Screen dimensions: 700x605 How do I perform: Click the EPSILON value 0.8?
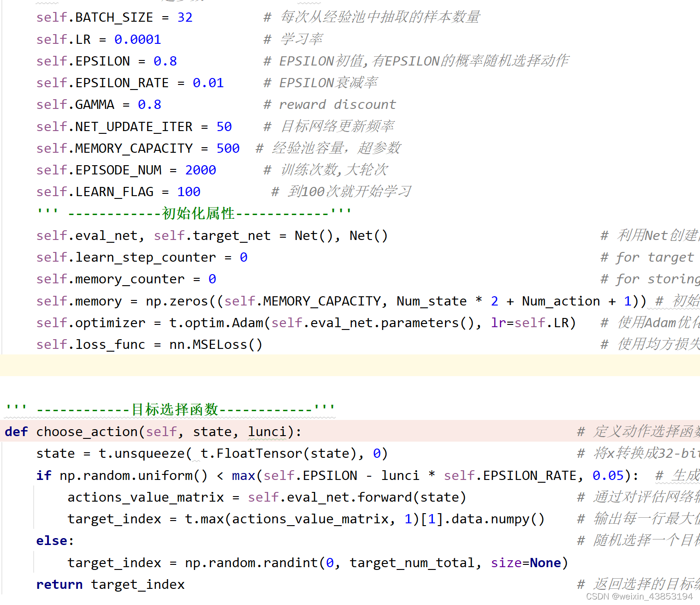[165, 60]
